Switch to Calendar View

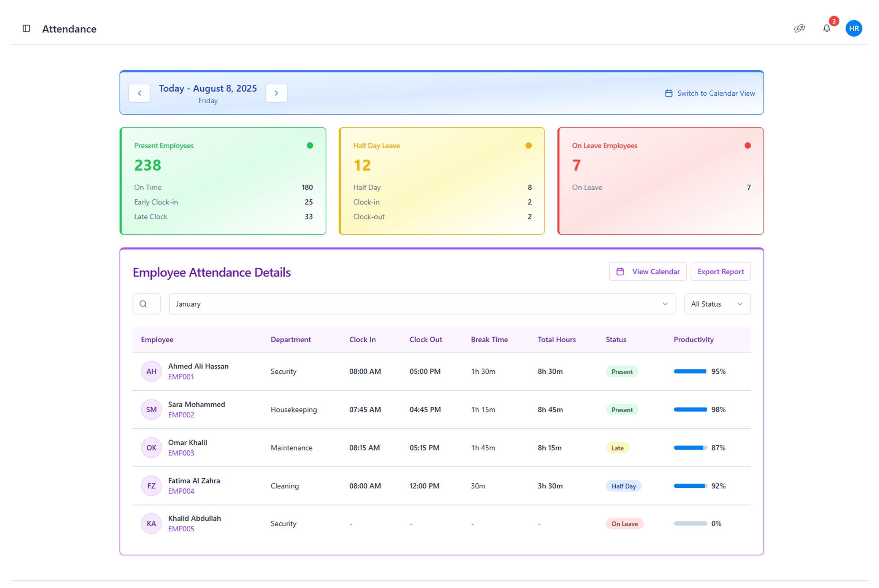[710, 93]
